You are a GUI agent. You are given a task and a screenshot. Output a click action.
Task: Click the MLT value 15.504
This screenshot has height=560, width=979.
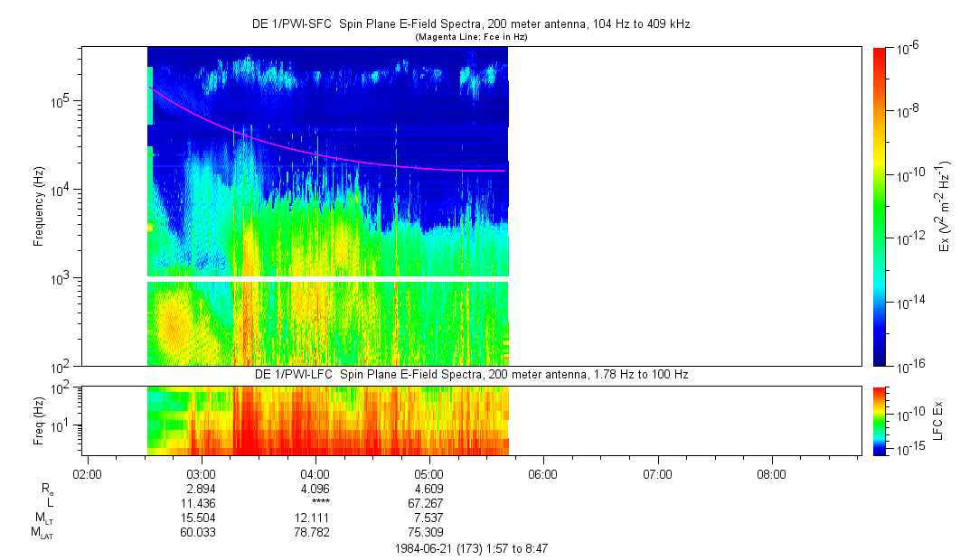(200, 518)
